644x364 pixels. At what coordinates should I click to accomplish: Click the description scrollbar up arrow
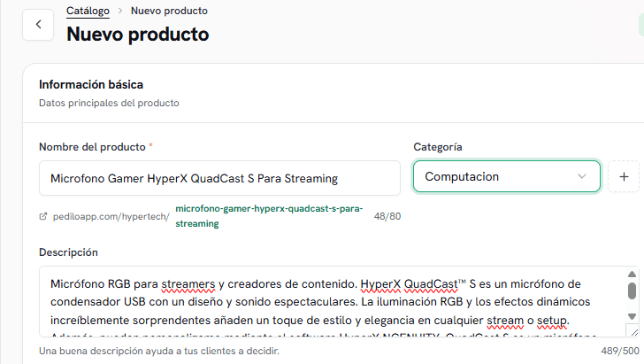coord(632,274)
